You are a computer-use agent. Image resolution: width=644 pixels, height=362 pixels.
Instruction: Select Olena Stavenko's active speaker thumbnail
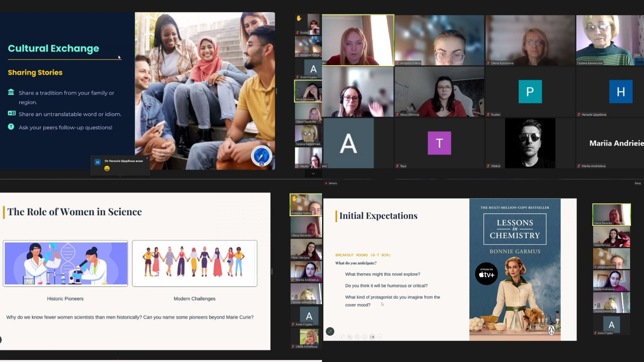tap(611, 214)
